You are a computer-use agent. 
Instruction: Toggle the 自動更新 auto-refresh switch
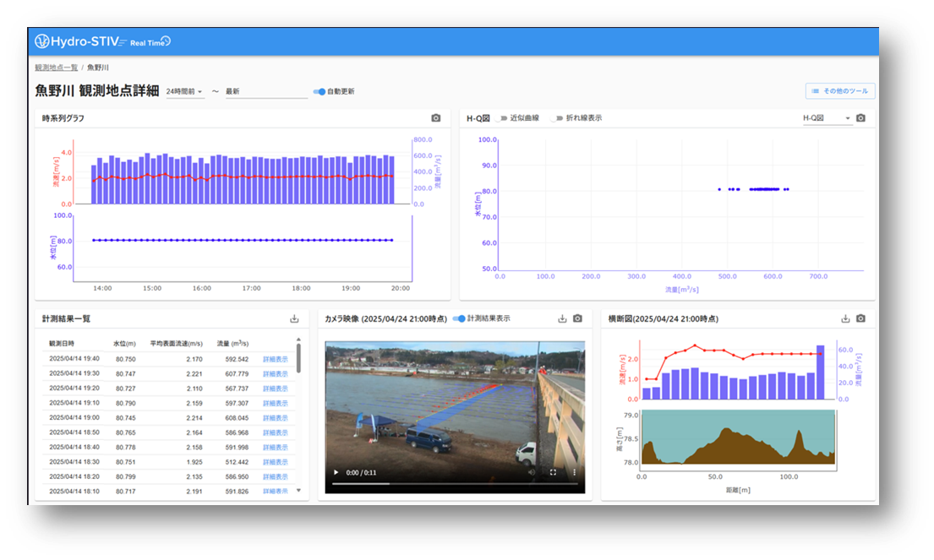tap(320, 92)
